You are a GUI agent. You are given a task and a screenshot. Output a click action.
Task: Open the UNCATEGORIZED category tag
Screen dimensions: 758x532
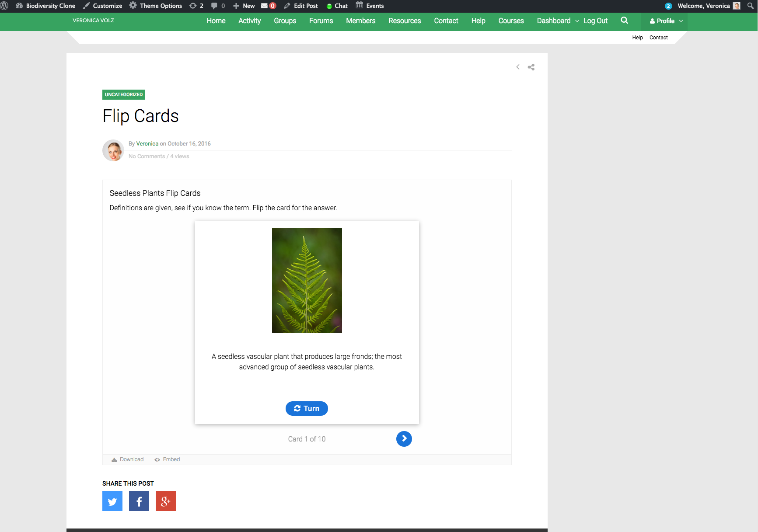point(124,94)
